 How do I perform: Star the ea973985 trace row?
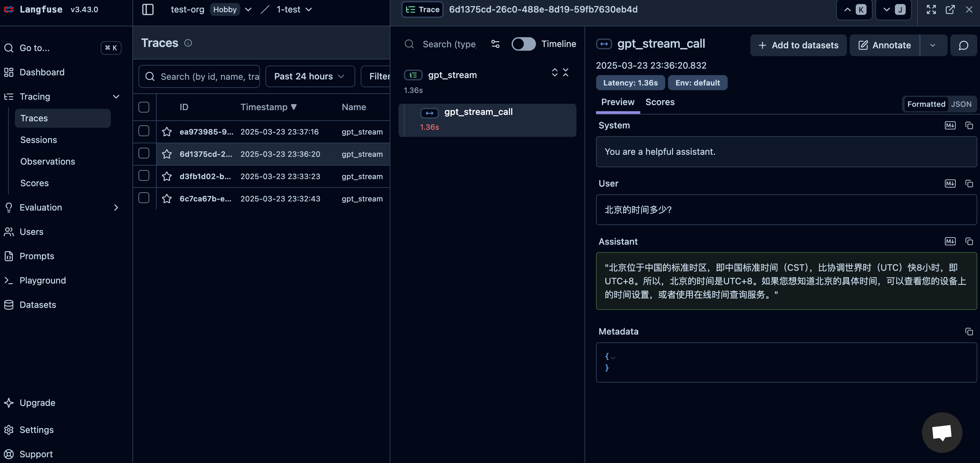166,132
